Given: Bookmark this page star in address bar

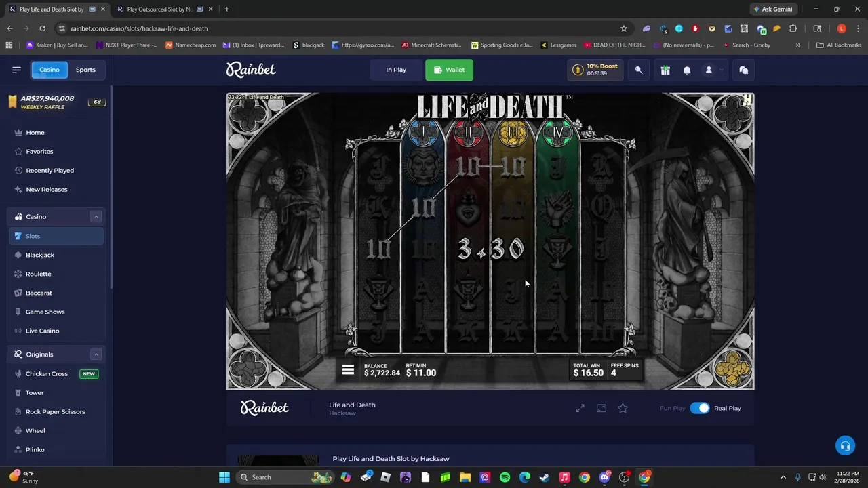Looking at the screenshot, I should click(624, 28).
